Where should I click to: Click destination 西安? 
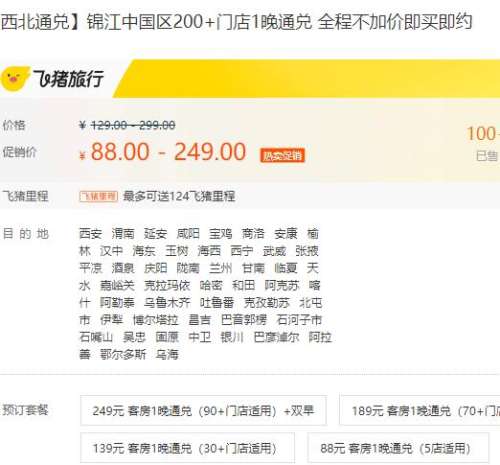point(90,234)
